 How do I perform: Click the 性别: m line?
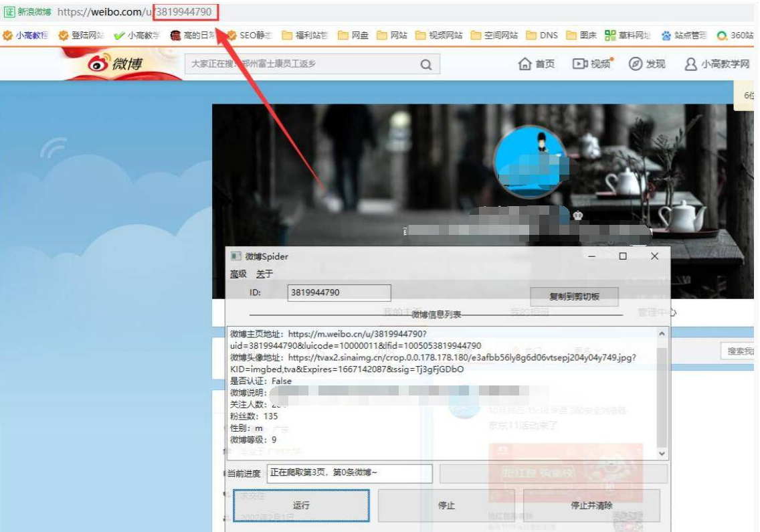click(246, 428)
